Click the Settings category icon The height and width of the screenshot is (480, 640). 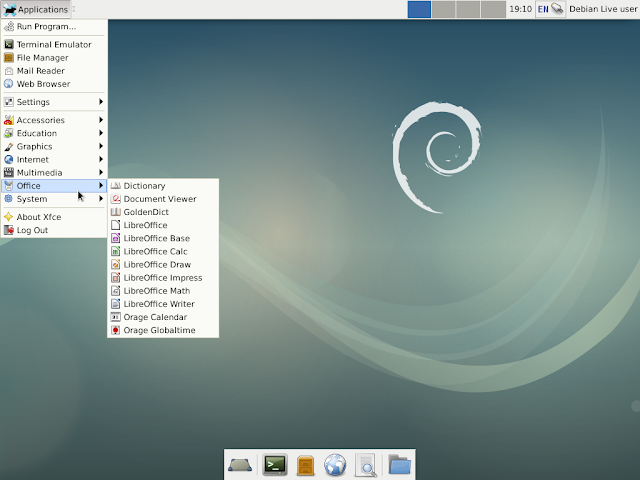[x=9, y=102]
